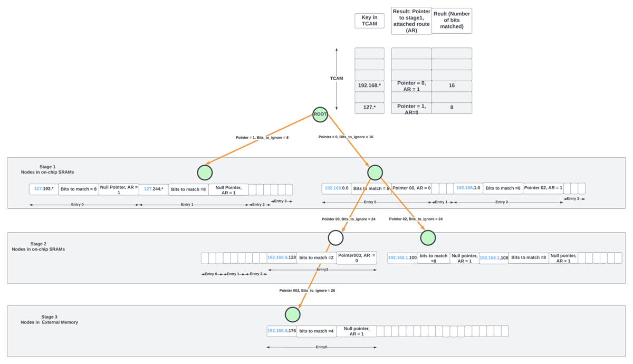Image resolution: width=633 pixels, height=364 pixels.
Task: Click the double-headed TCAM arrow indicator
Action: point(338,78)
